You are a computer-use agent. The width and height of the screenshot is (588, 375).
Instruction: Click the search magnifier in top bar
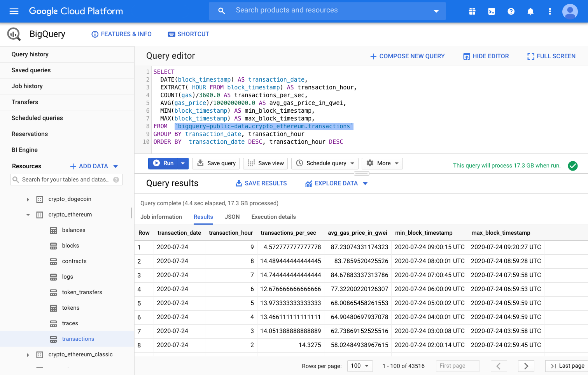click(x=222, y=11)
